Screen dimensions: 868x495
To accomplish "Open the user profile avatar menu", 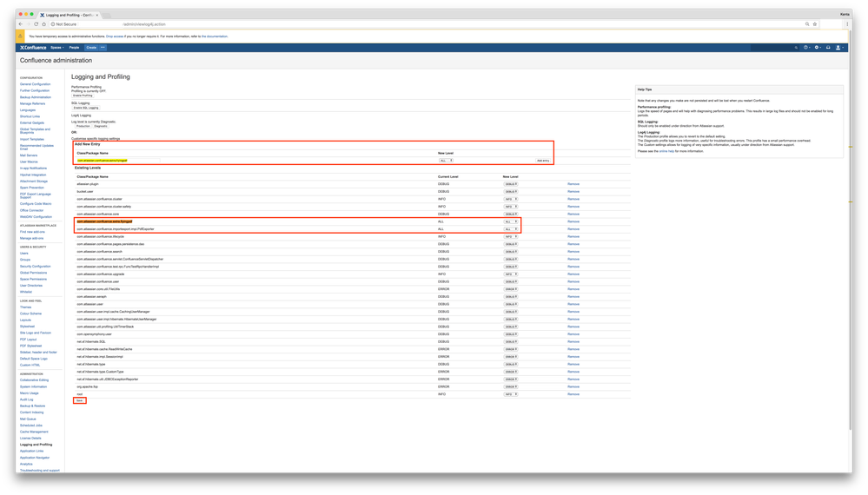I will coord(839,48).
